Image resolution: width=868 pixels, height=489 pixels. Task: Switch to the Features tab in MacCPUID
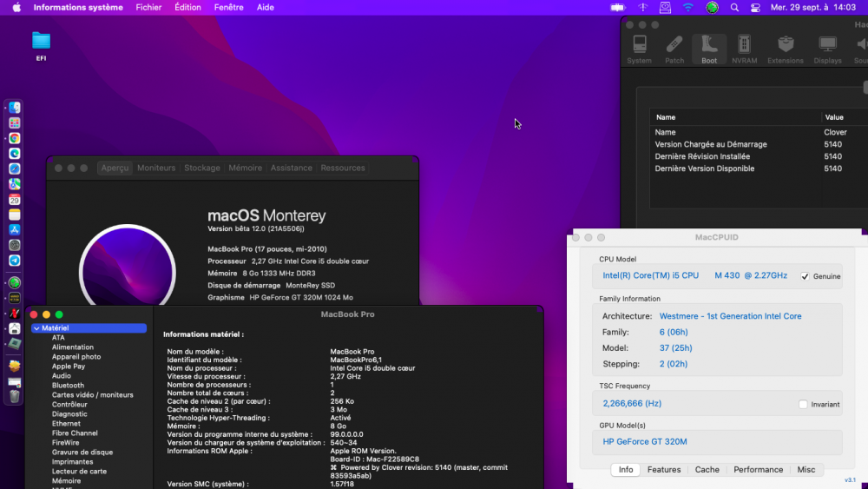coord(664,470)
